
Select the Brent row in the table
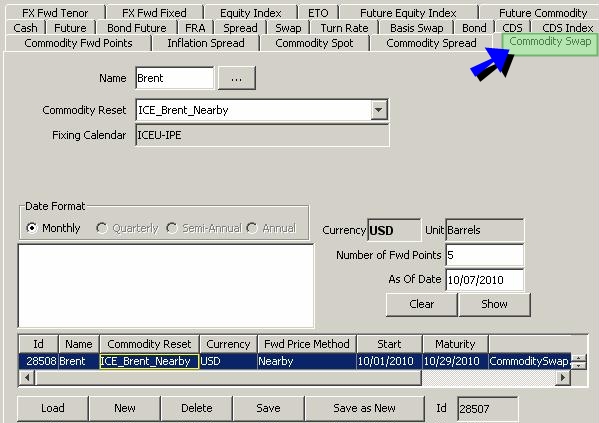(295, 361)
